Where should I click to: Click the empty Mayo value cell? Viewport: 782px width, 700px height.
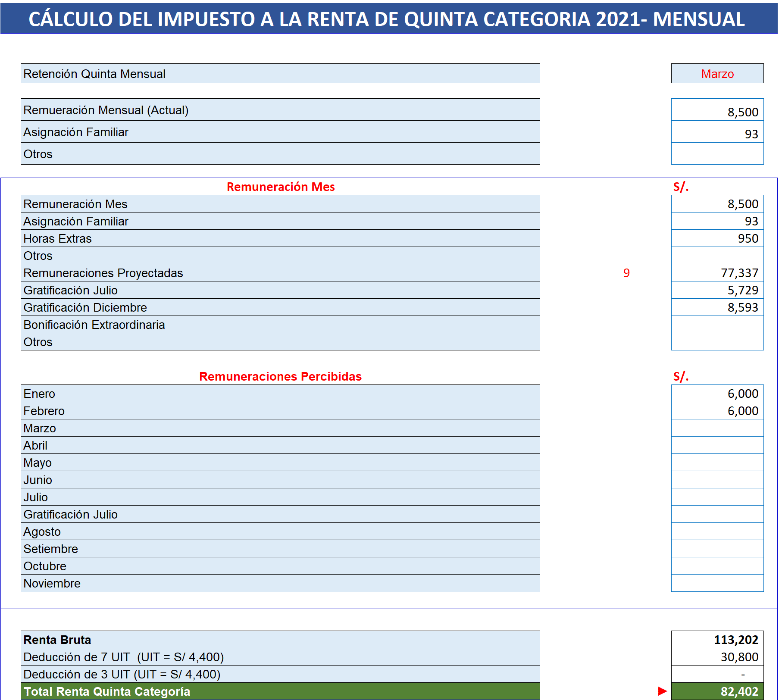tap(717, 462)
